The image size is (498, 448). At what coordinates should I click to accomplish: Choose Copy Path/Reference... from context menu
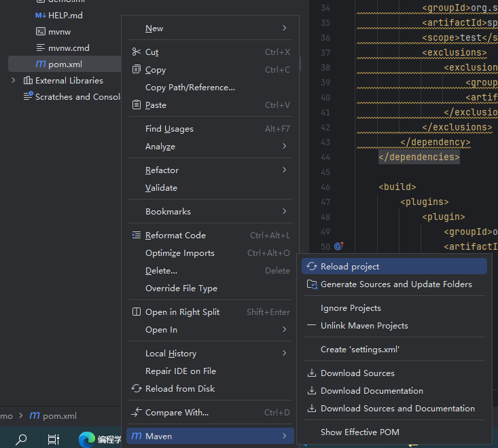point(210,88)
